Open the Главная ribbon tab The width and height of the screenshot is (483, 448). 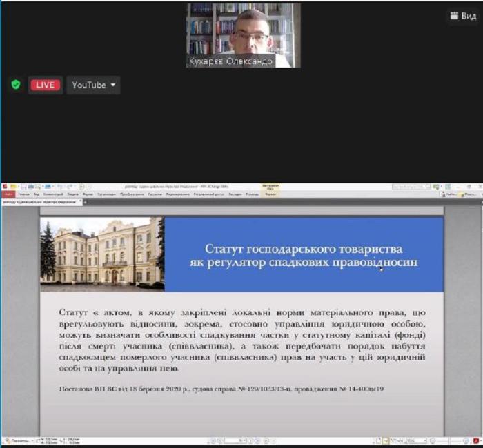(24, 194)
